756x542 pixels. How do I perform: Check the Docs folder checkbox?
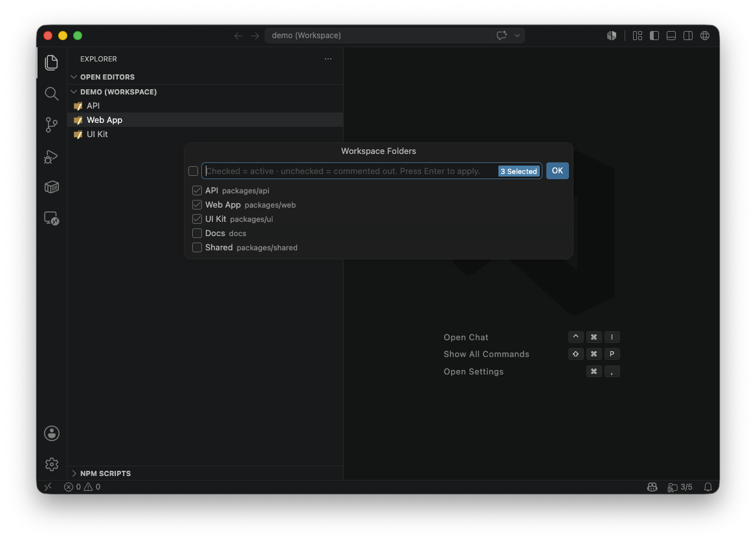click(x=197, y=233)
